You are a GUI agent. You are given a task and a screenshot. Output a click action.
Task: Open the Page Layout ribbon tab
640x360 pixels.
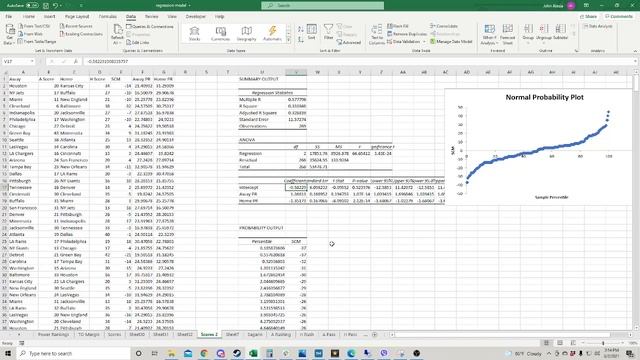click(x=77, y=16)
